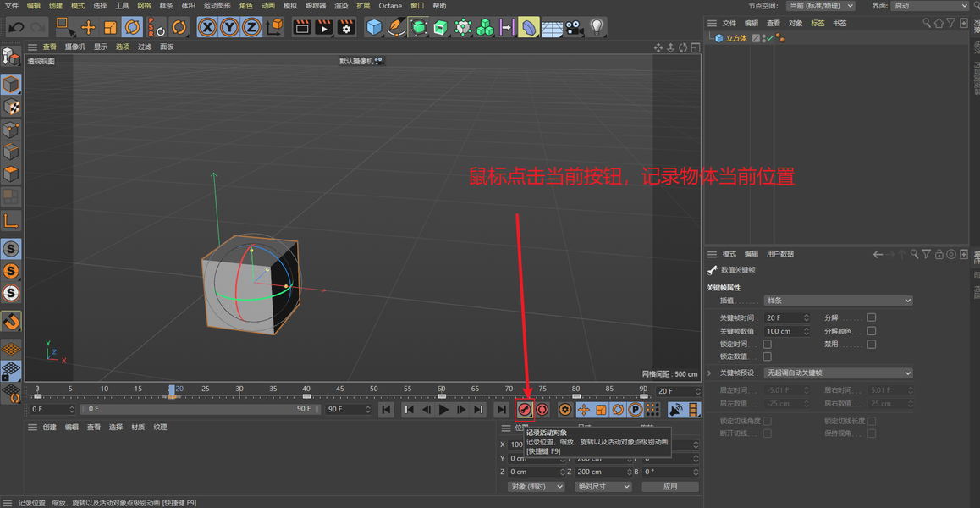Check the 锁定数值 checkbox
Screen dimensions: 980x508
click(x=768, y=356)
